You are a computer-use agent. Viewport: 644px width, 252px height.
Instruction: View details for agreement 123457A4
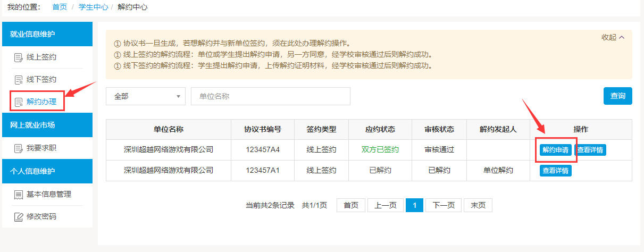point(590,150)
